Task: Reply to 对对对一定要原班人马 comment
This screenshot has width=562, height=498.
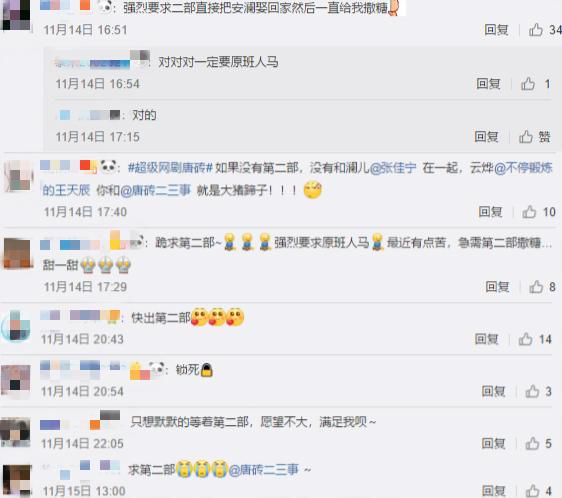Action: pos(488,84)
